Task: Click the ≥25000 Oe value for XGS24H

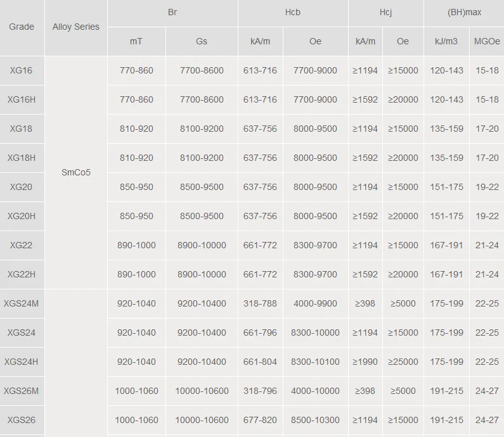Action: pos(403,362)
